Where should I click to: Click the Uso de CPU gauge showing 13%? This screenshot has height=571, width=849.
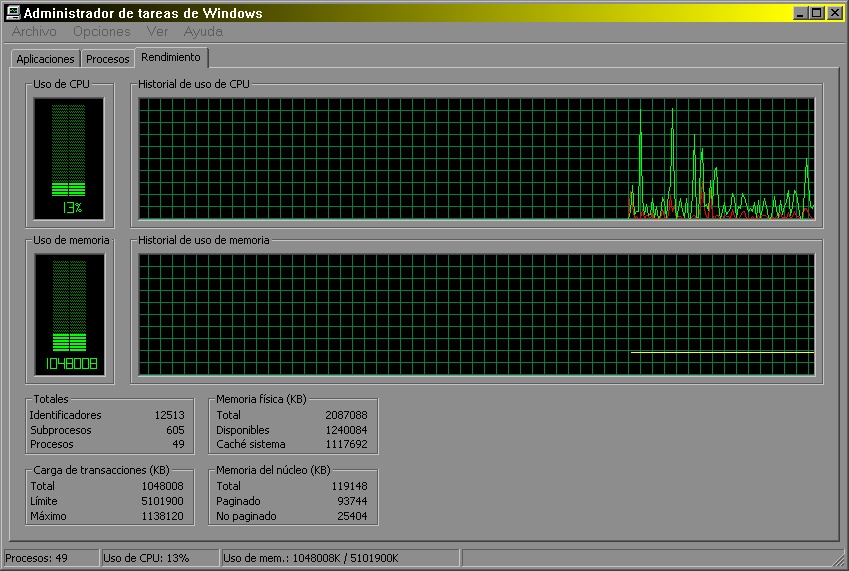(x=69, y=159)
